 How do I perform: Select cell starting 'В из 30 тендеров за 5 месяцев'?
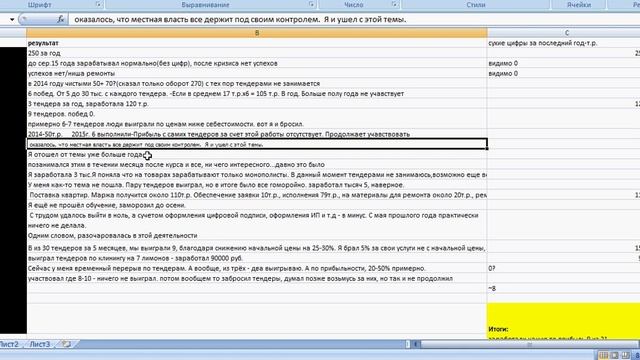[257, 248]
